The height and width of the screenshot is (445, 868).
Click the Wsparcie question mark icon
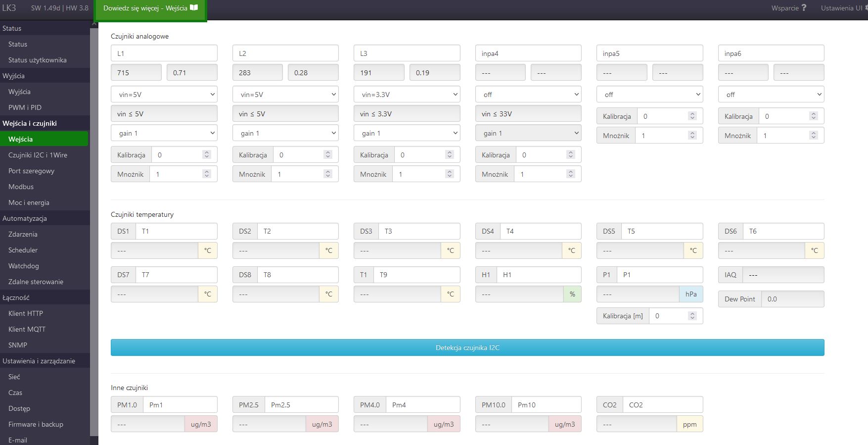pyautogui.click(x=804, y=8)
